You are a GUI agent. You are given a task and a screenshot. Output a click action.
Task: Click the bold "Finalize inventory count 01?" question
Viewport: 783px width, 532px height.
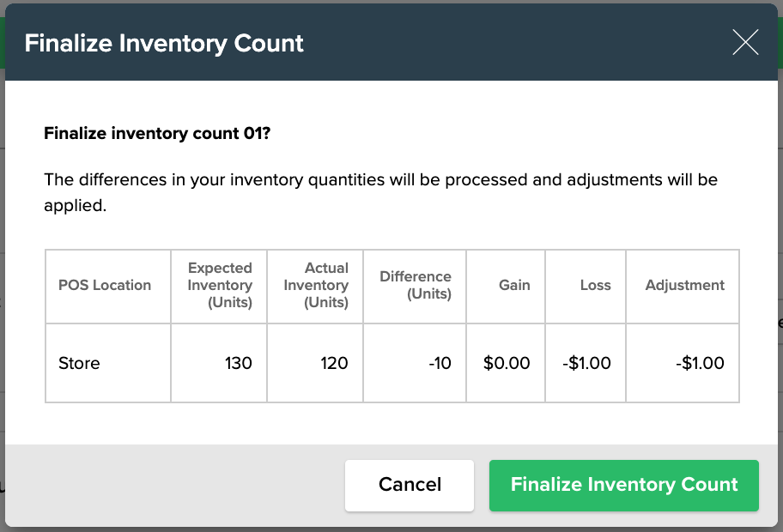[157, 134]
